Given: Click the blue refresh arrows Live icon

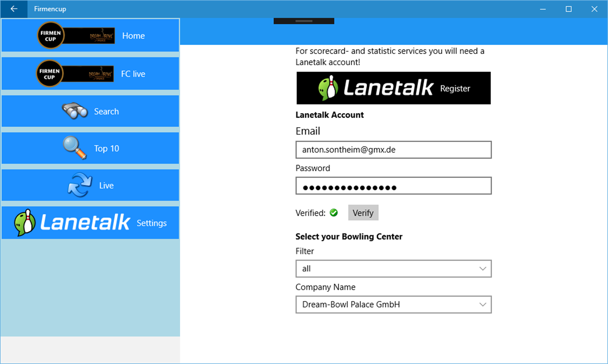Looking at the screenshot, I should tap(80, 185).
